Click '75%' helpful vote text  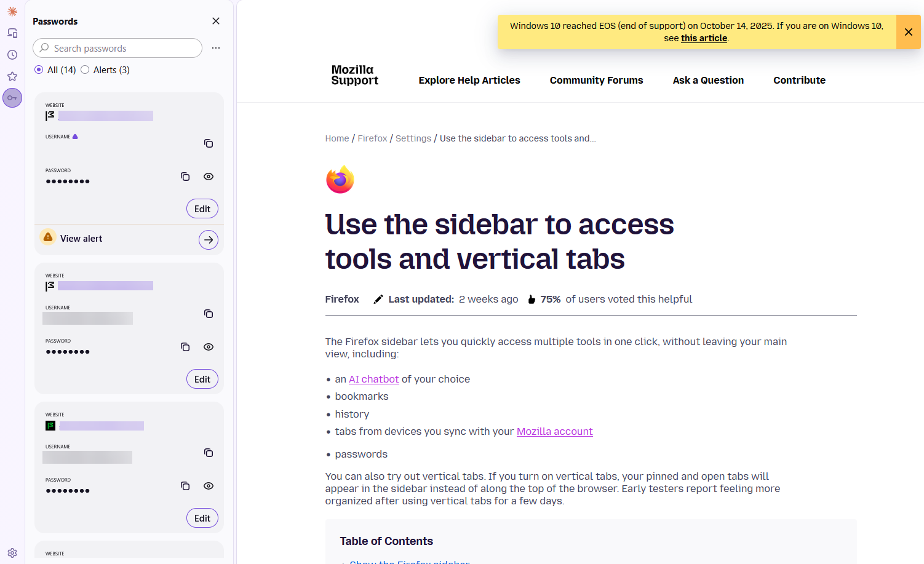point(551,299)
